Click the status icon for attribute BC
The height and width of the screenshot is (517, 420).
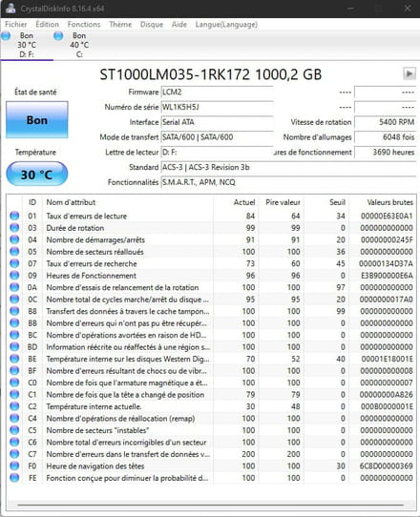point(14,335)
